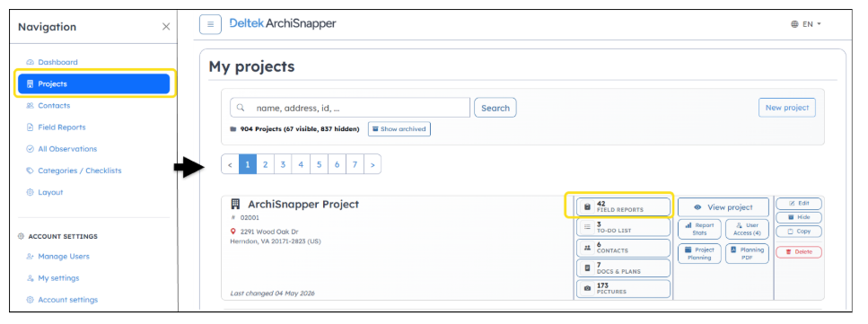The height and width of the screenshot is (324, 868).
Task: Open User Access (4) button
Action: pyautogui.click(x=748, y=229)
